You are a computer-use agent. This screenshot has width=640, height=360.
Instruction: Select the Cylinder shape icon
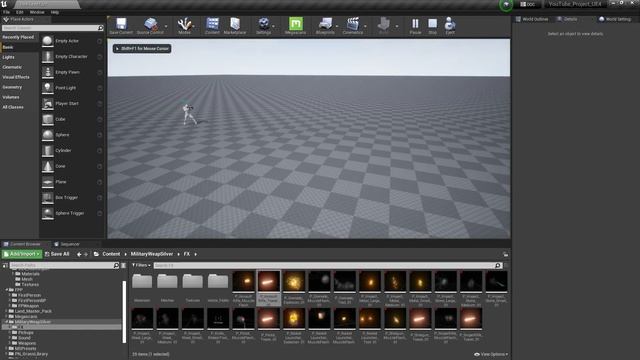click(48, 151)
